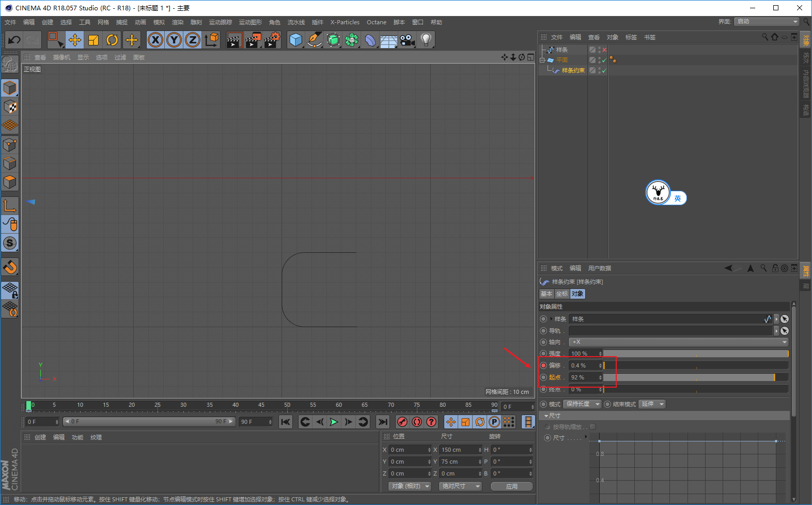The image size is (812, 505).
Task: Select the Live Selection tool
Action: click(55, 40)
